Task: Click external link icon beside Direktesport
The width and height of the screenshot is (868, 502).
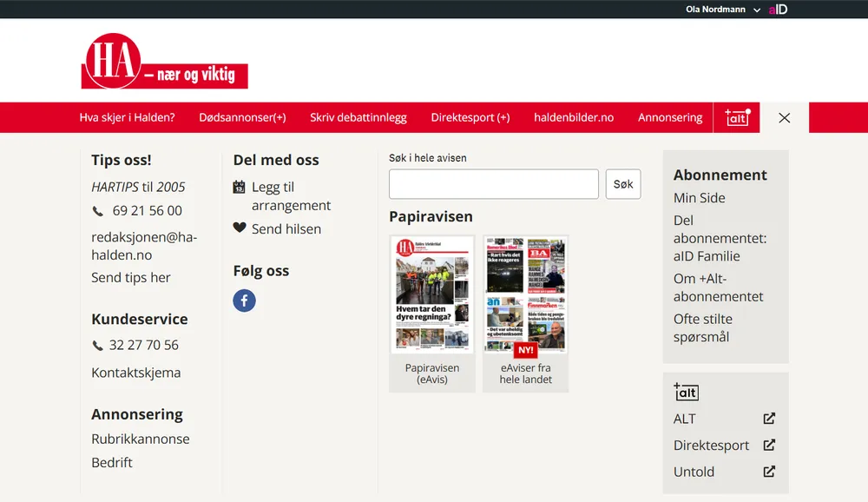Action: click(769, 446)
